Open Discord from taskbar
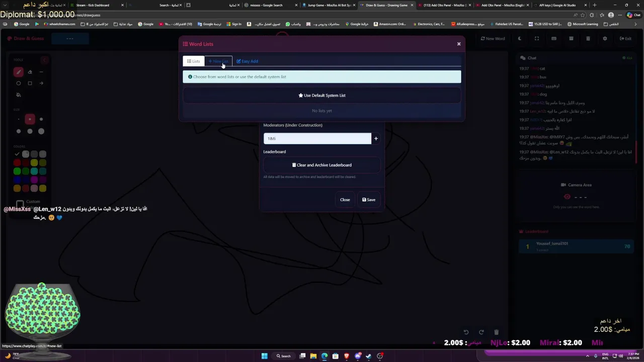 click(358, 356)
